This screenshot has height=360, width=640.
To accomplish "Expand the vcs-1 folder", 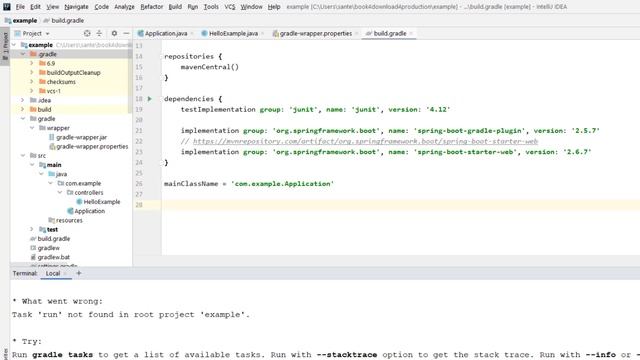I will coord(32,91).
